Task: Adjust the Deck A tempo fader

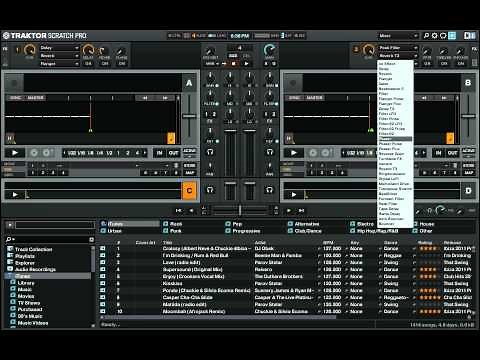Action: [x=189, y=116]
